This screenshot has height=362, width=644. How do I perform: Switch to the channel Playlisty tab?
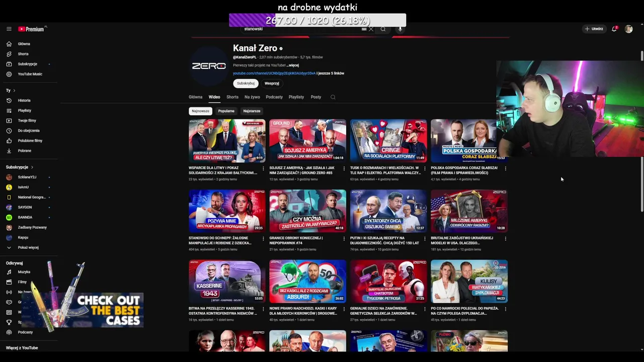pos(296,97)
